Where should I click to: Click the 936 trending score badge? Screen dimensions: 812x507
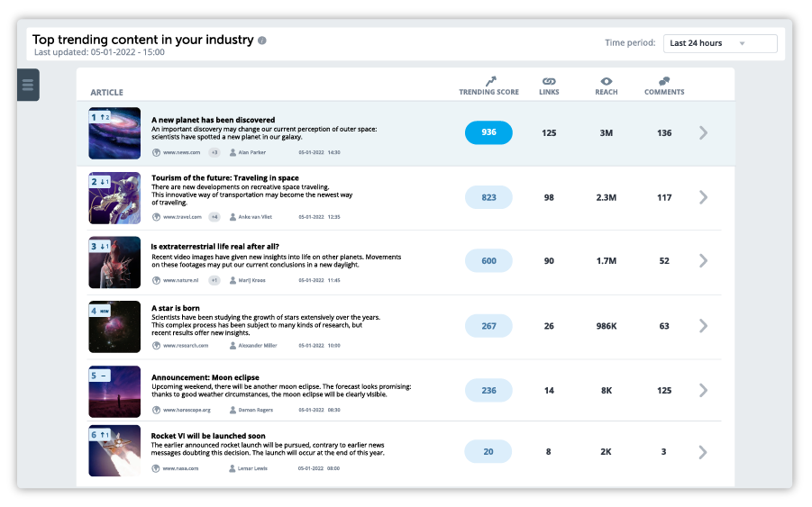(488, 132)
